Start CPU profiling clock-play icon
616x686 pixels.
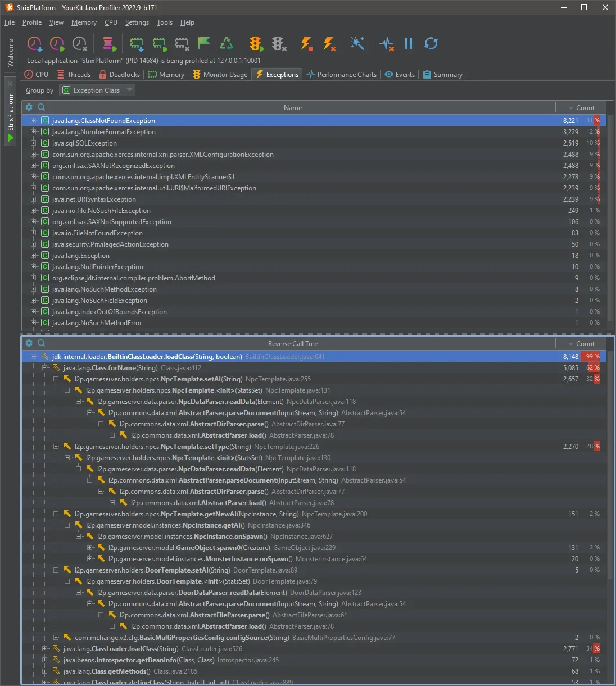coord(57,44)
